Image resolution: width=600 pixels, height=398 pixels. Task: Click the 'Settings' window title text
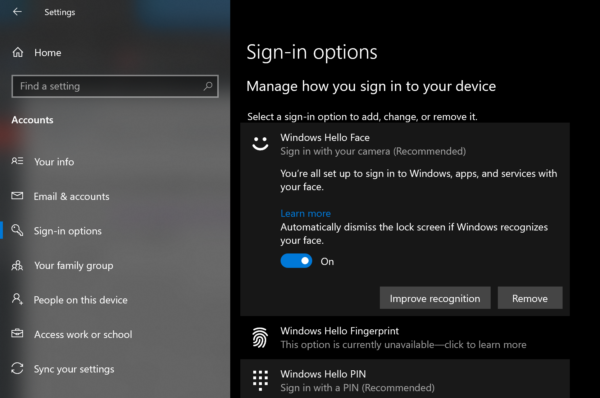(x=60, y=12)
